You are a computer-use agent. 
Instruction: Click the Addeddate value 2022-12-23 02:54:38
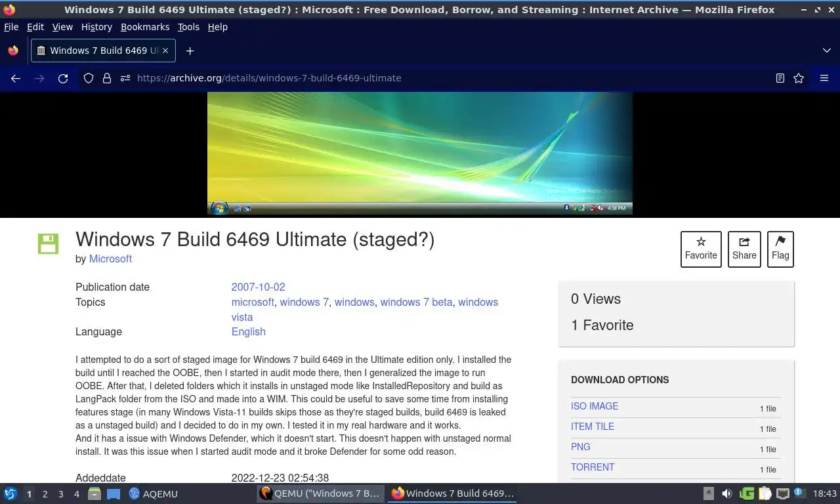coord(280,478)
